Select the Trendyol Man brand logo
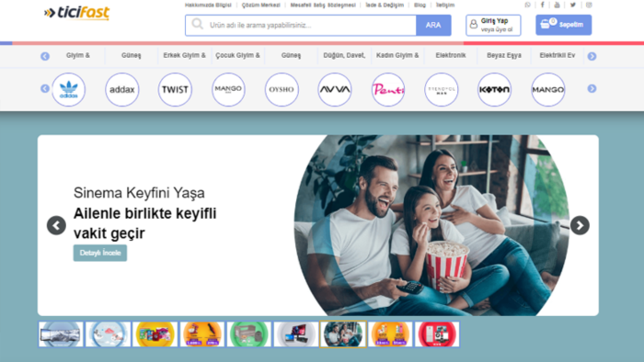This screenshot has height=362, width=644. pyautogui.click(x=441, y=89)
